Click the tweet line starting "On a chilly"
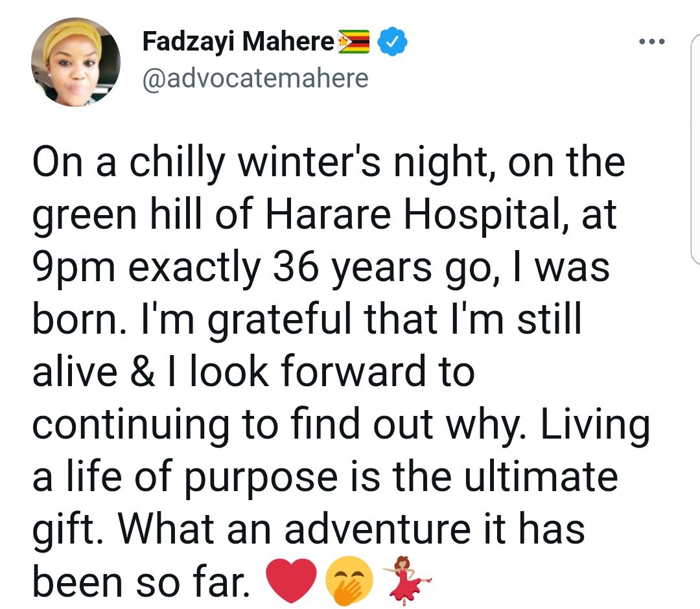The height and width of the screenshot is (609, 700). [327, 163]
